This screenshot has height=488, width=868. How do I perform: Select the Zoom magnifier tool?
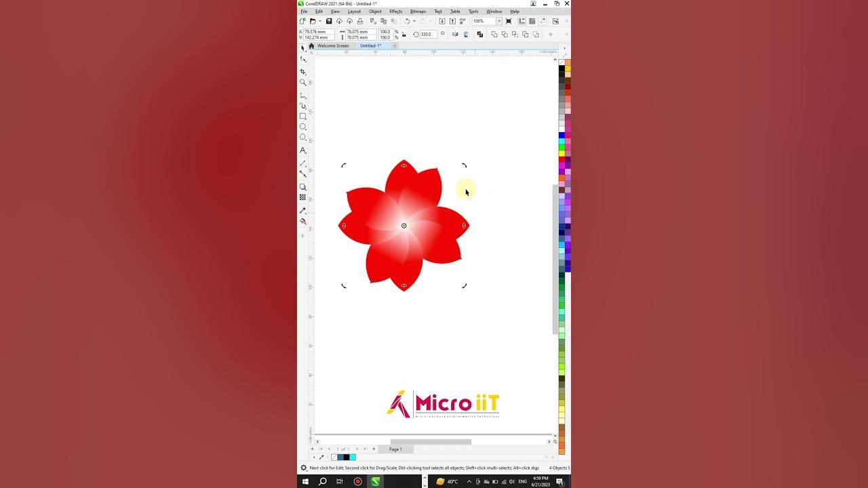click(x=303, y=82)
